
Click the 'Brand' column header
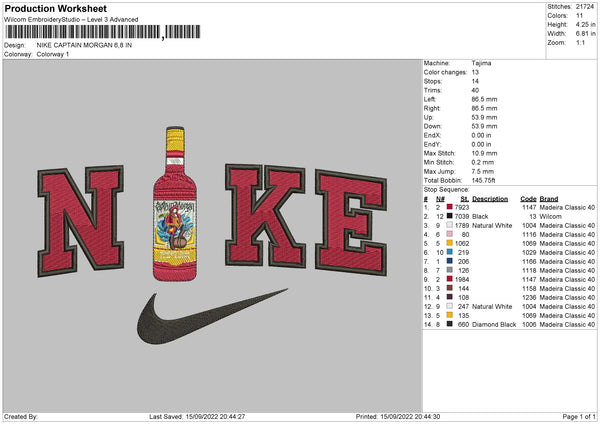[549, 199]
